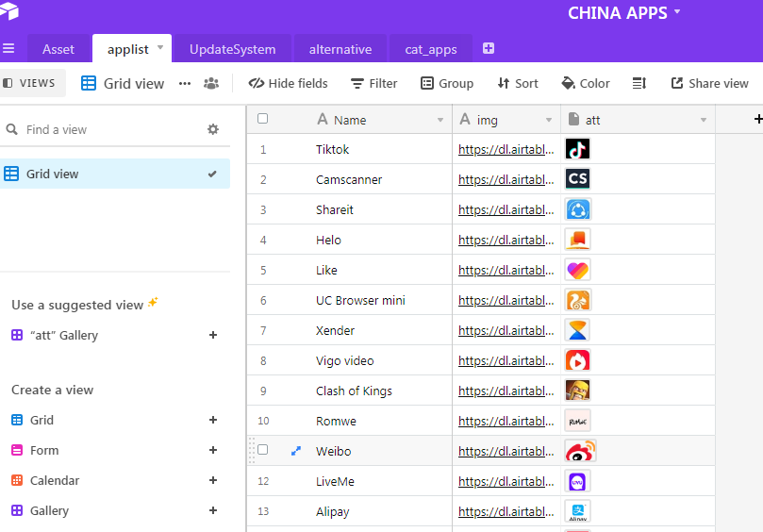Open att field dropdown arrow
This screenshot has height=532, width=763.
click(x=704, y=120)
